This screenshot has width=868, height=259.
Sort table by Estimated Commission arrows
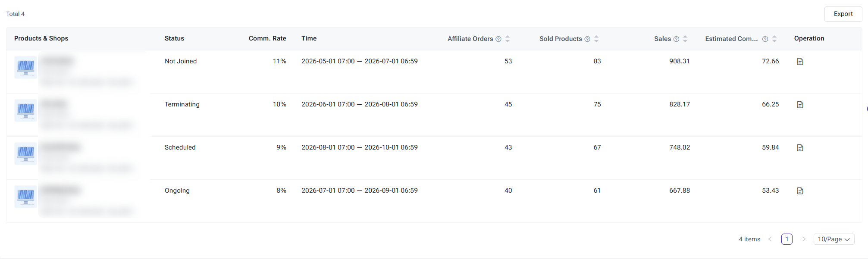[774, 39]
